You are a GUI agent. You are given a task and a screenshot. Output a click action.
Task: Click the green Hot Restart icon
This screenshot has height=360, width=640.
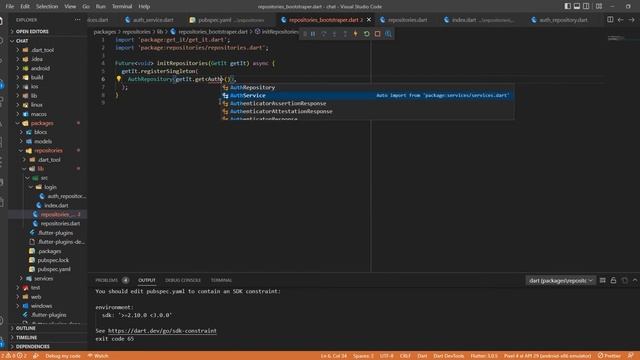click(367, 34)
